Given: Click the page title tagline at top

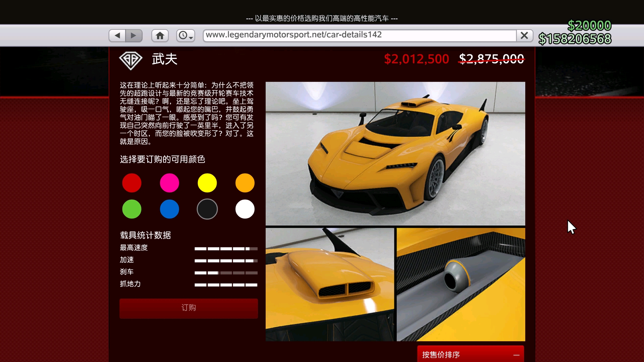Looking at the screenshot, I should [x=322, y=18].
